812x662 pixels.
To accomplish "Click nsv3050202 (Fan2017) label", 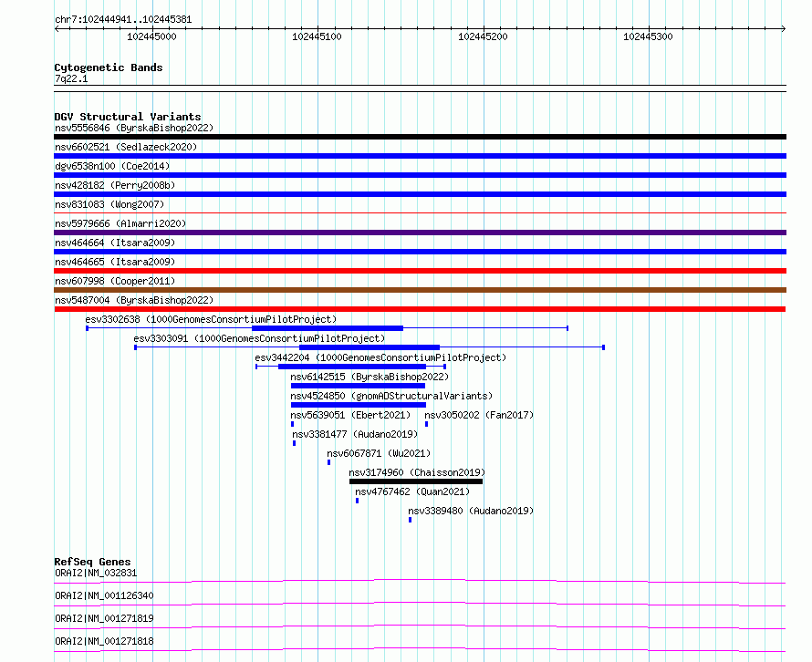I will [479, 415].
